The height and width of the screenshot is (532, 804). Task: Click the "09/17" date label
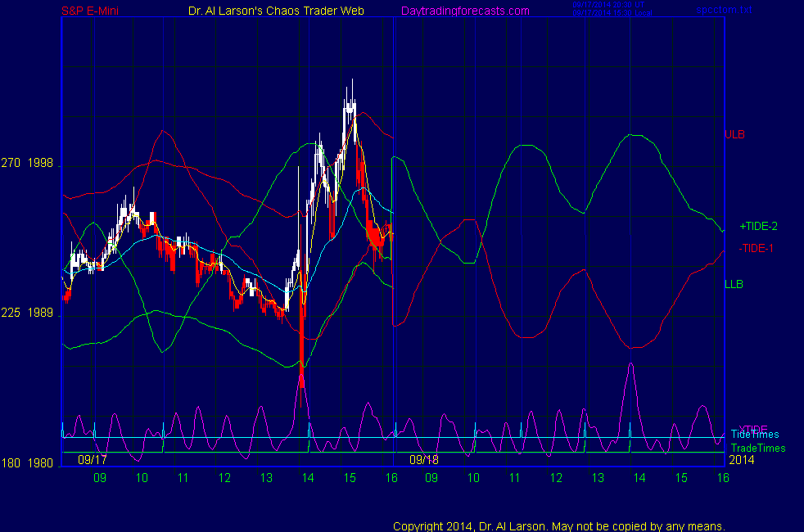(x=93, y=460)
